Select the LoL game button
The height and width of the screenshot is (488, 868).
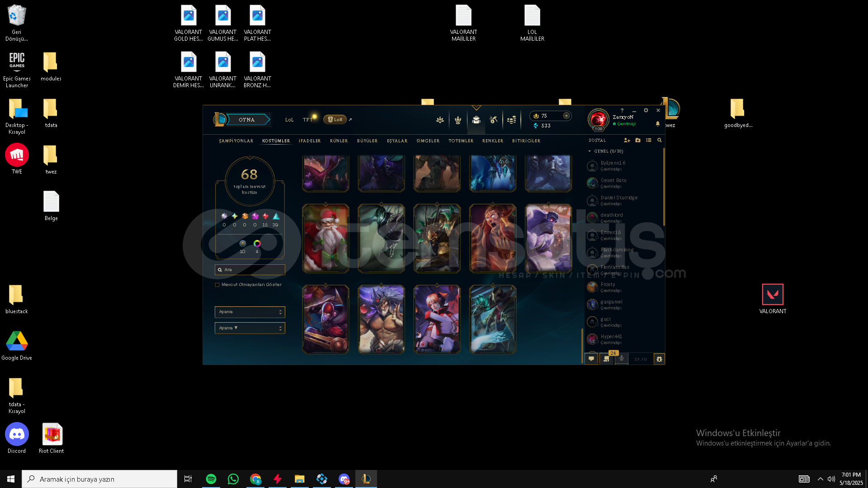[289, 120]
